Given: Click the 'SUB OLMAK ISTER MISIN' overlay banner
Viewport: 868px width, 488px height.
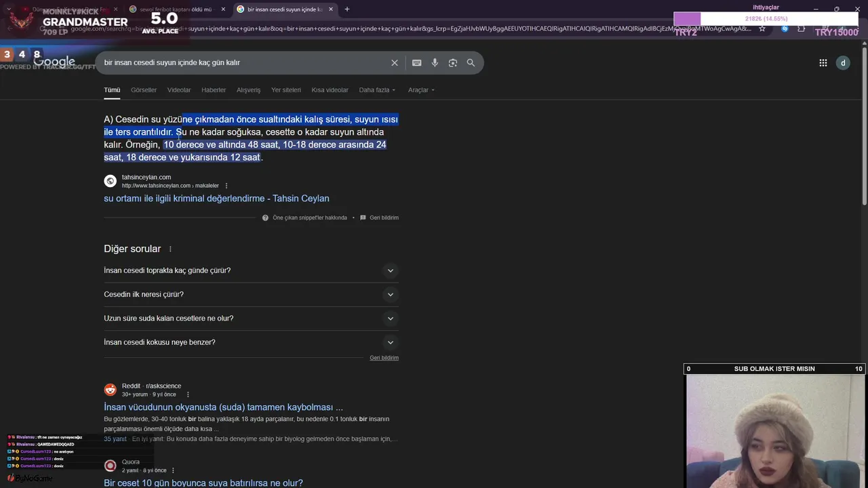Looking at the screenshot, I should click(774, 369).
